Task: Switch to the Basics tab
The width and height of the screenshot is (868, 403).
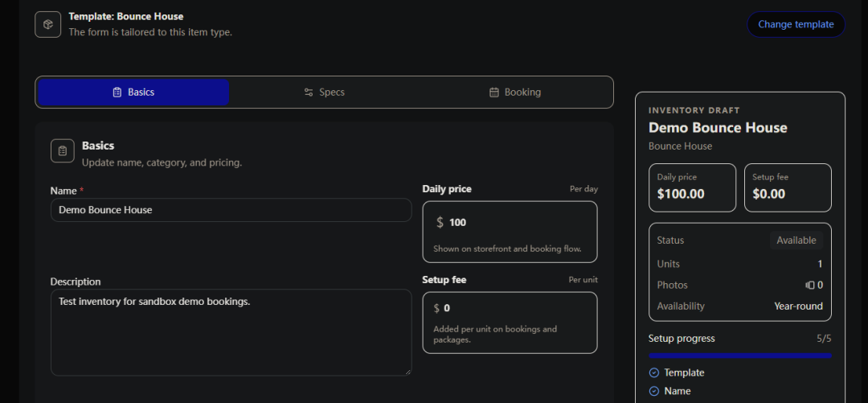Action: pyautogui.click(x=133, y=92)
